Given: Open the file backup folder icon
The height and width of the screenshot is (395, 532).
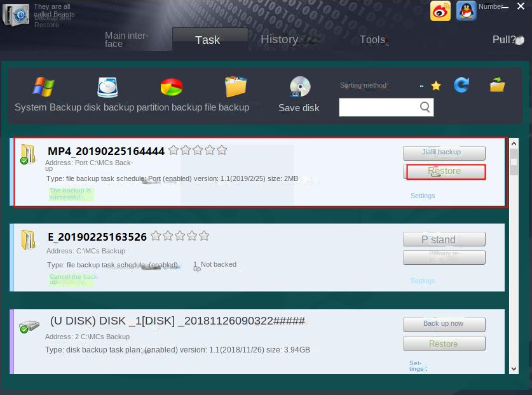Looking at the screenshot, I should point(235,87).
